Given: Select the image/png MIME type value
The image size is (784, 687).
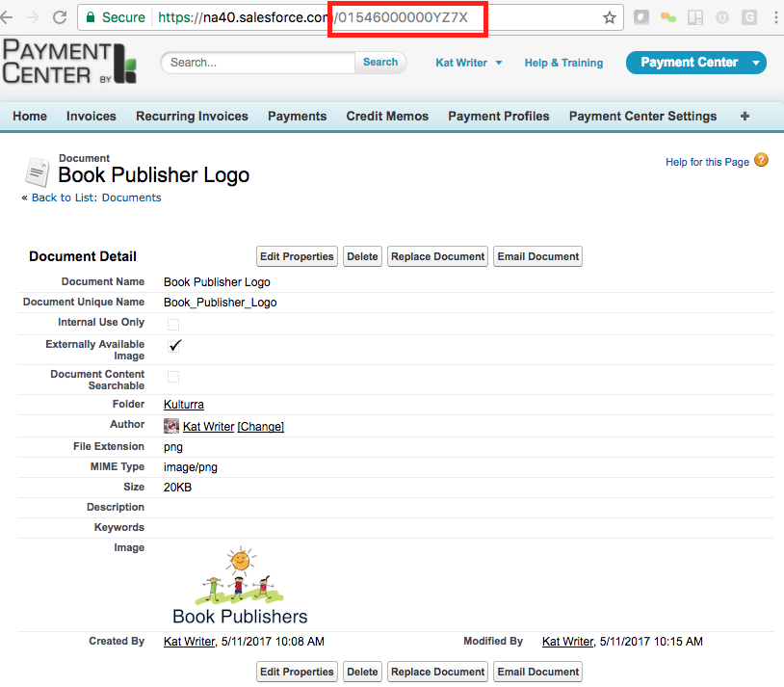Looking at the screenshot, I should click(x=190, y=467).
